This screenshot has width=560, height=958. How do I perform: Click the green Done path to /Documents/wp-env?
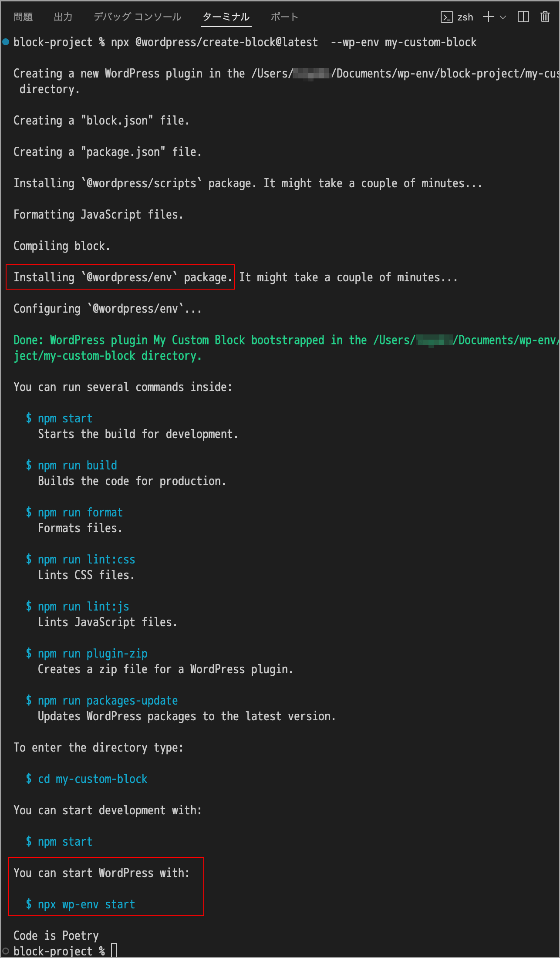[505, 340]
